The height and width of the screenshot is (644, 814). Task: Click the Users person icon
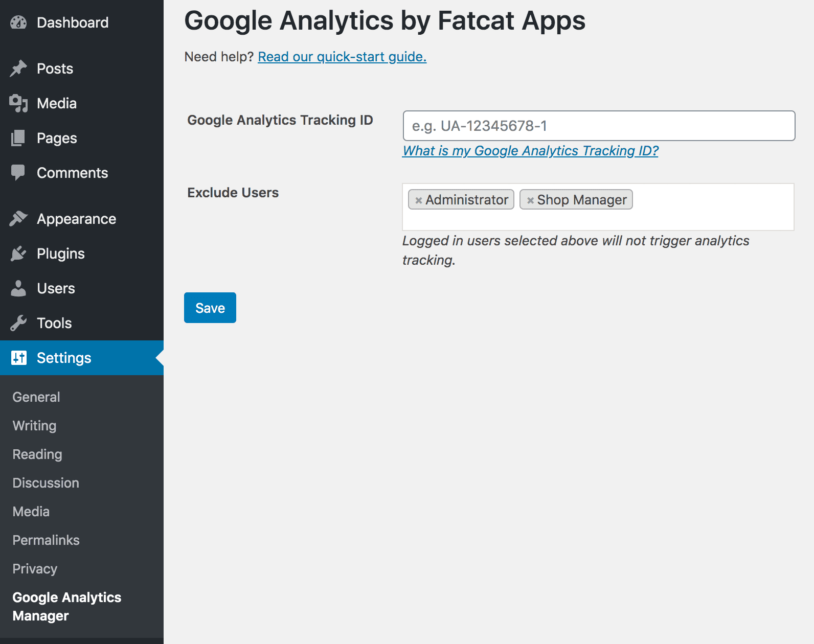point(18,288)
